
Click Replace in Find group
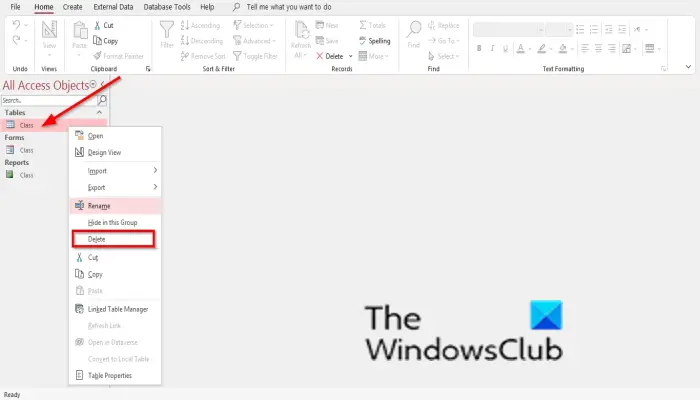pos(443,25)
